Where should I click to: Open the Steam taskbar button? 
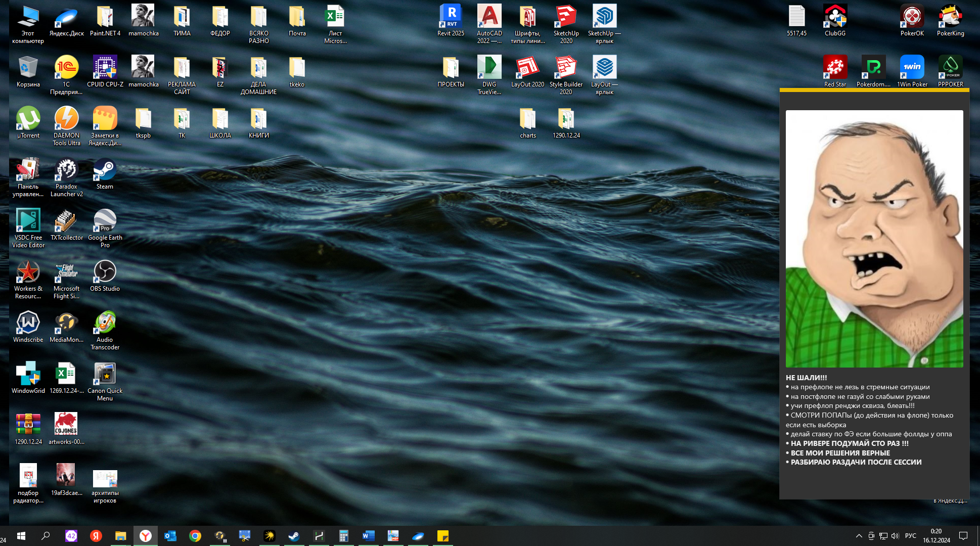[294, 536]
